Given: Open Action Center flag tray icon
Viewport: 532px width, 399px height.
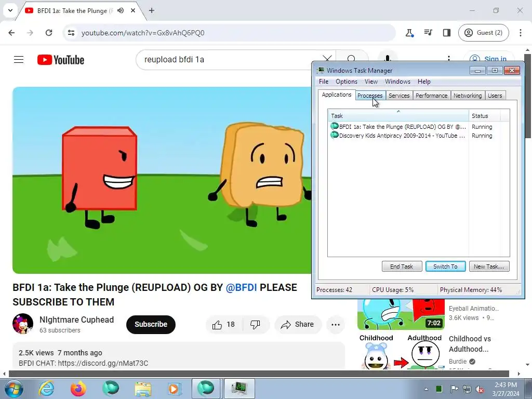Looking at the screenshot, I should pos(454,389).
